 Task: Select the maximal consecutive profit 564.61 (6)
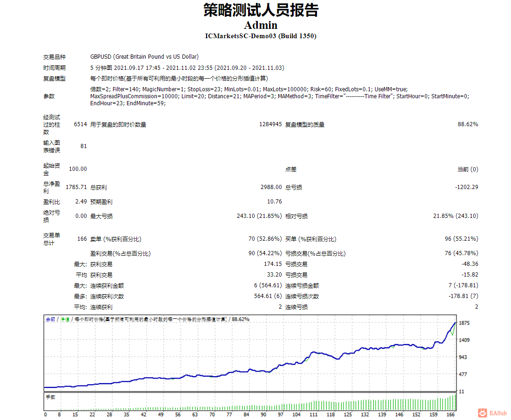(x=268, y=297)
